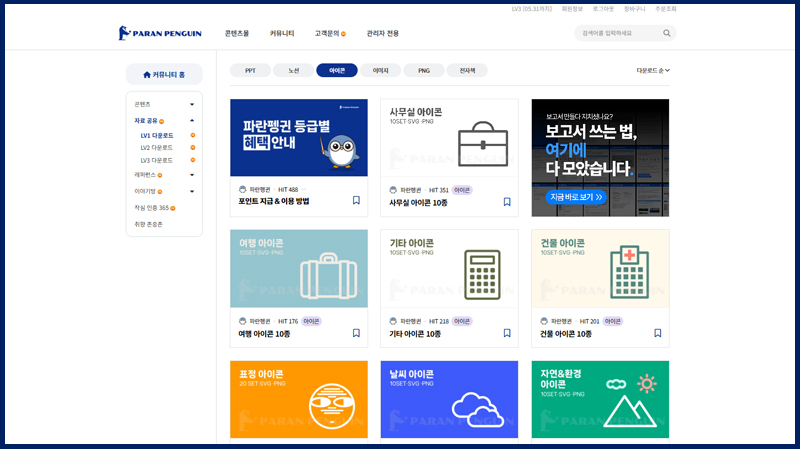
Task: Bookmark the 기타 아이콘 10종 post
Action: [x=507, y=333]
